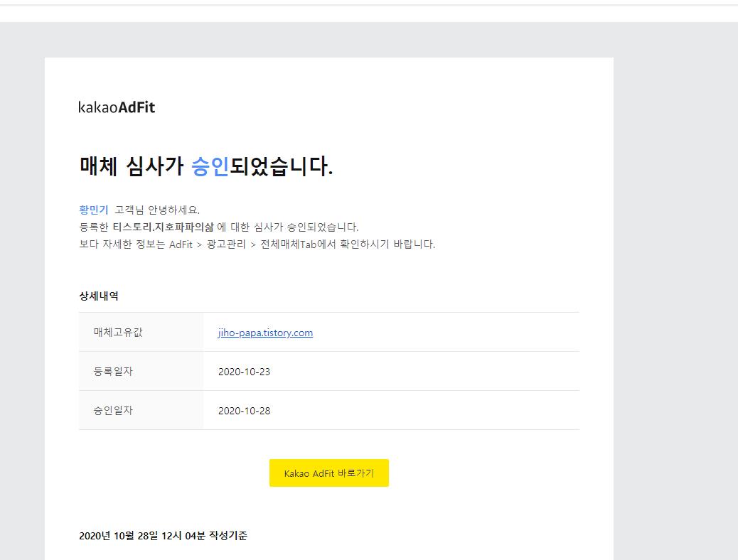
Task: Open the jiho-papa.tistory.com link
Action: tap(265, 333)
